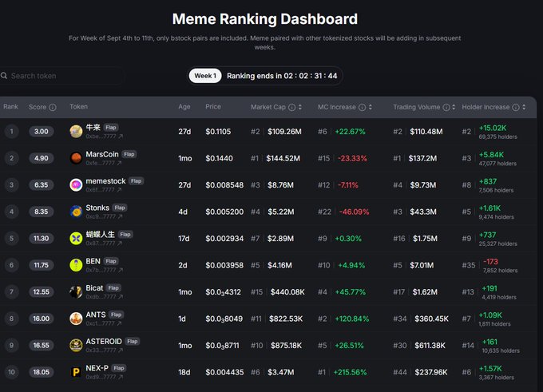Open Stonks contract address external link
Viewport: 543px width, 392px height.
tap(119, 216)
